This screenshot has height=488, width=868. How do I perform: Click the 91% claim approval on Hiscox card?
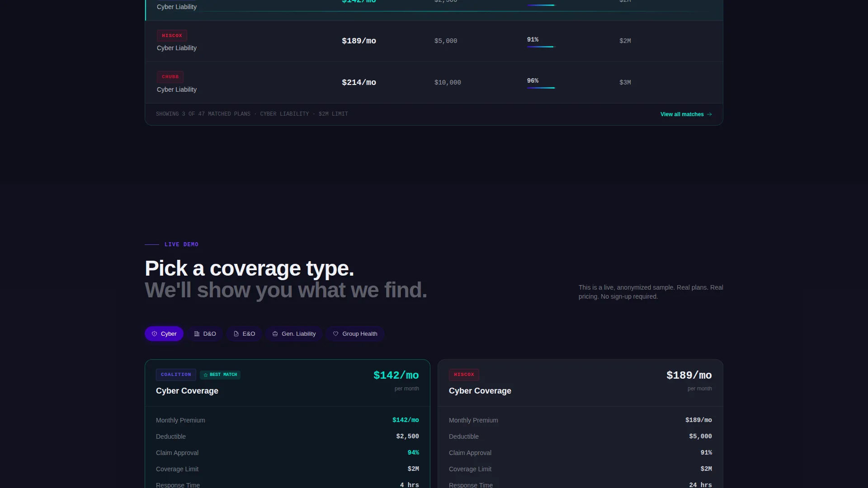pos(706,453)
